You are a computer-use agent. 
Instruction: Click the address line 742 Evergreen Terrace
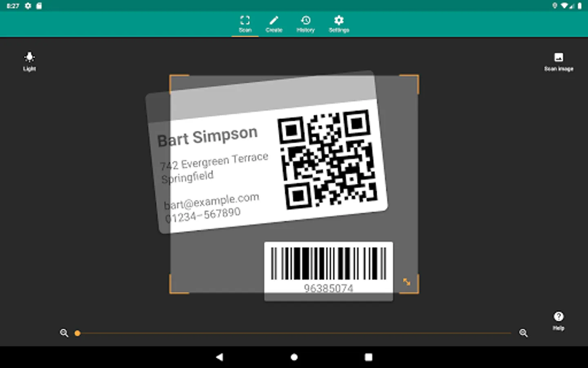(214, 162)
